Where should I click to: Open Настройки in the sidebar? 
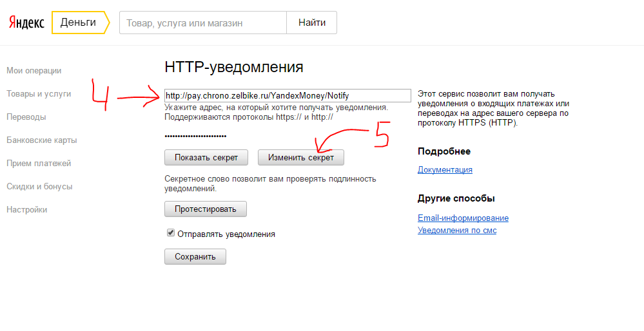(26, 209)
